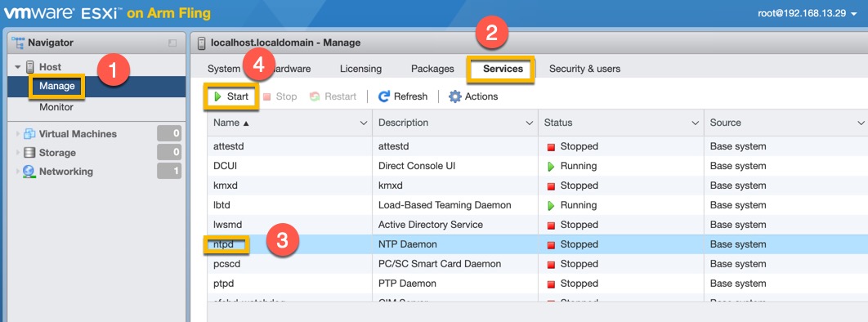Select the lbtd service row
This screenshot has height=322, width=868.
(538, 205)
